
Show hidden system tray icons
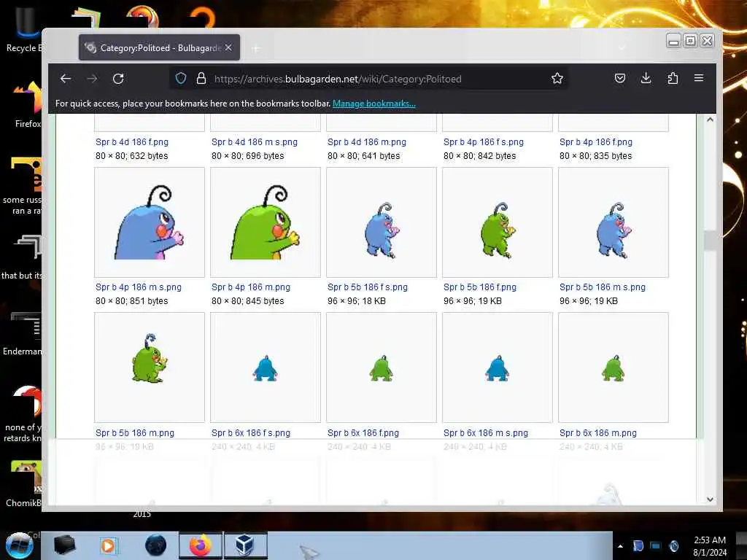click(620, 546)
